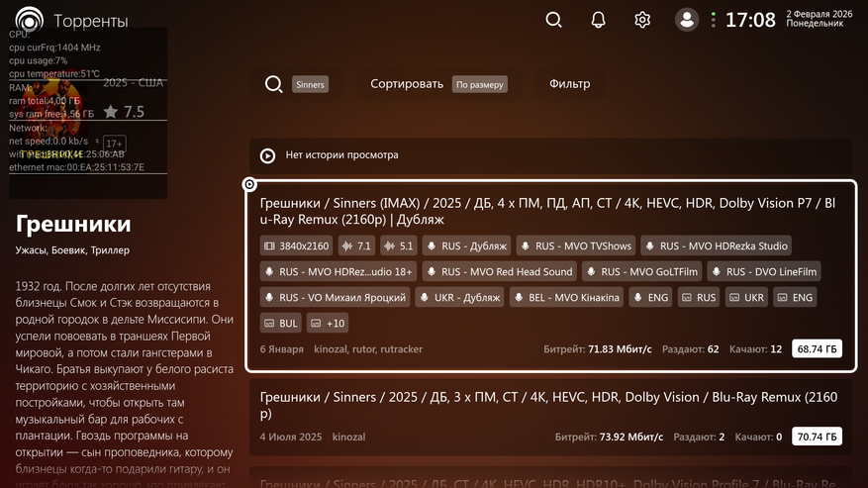Click the 5.1 audio tag
This screenshot has height=488, width=868.
coord(399,245)
